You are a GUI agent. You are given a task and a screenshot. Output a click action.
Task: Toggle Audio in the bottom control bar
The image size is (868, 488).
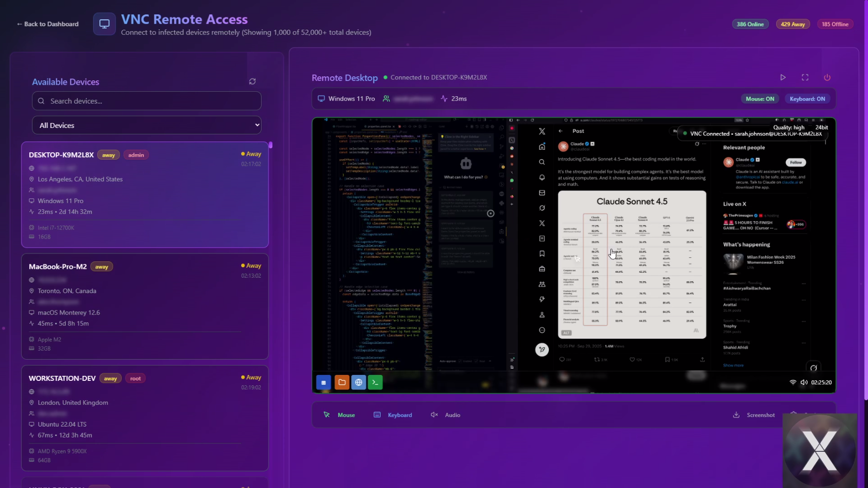click(x=446, y=415)
